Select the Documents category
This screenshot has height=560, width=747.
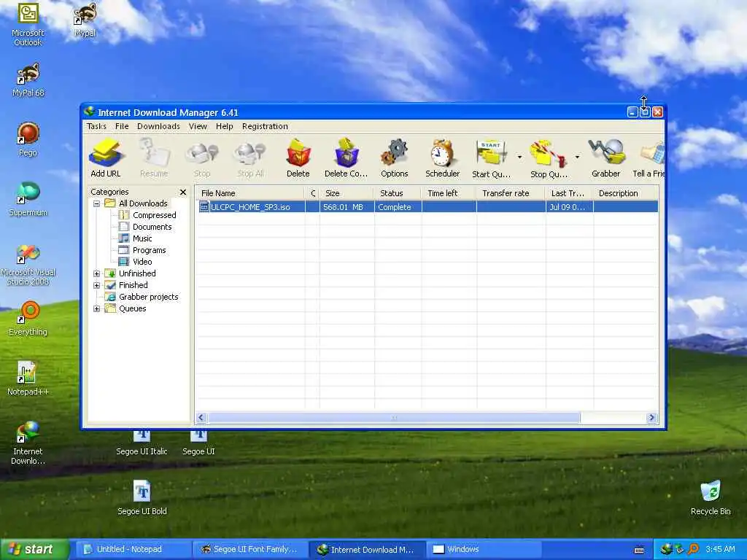pos(145,227)
